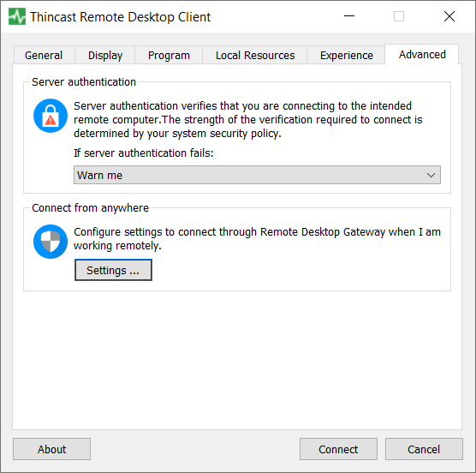Click the Connect button
Viewport: 476px width, 473px height.
pyautogui.click(x=338, y=449)
